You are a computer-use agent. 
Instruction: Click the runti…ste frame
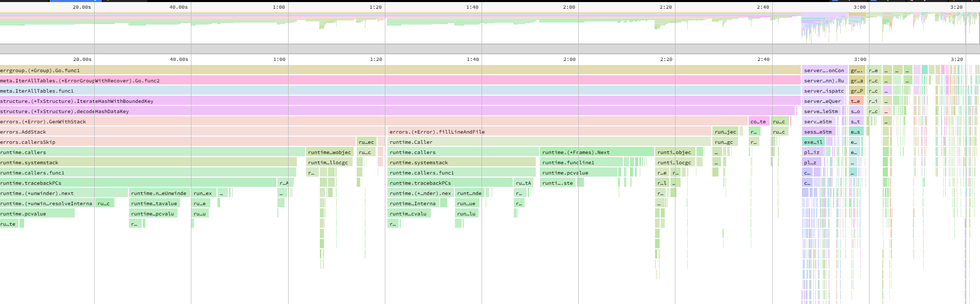[558, 183]
